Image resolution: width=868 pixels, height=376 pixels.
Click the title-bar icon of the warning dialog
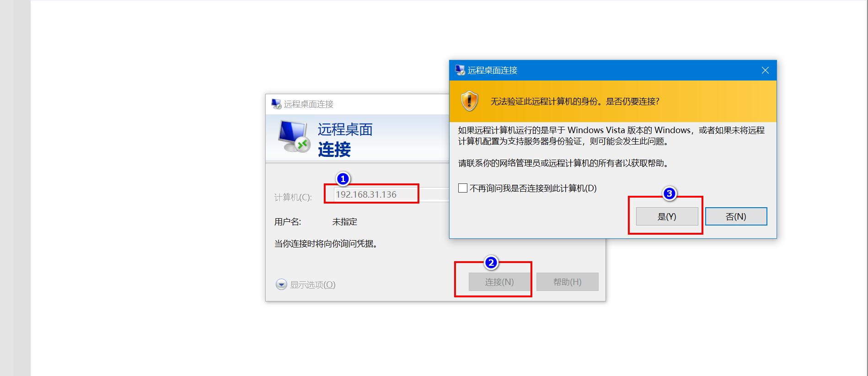(x=460, y=70)
